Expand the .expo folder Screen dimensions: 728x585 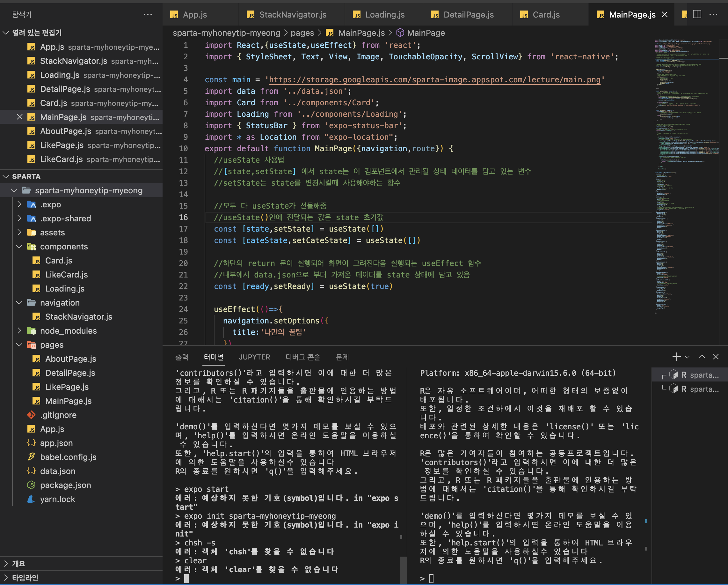19,204
